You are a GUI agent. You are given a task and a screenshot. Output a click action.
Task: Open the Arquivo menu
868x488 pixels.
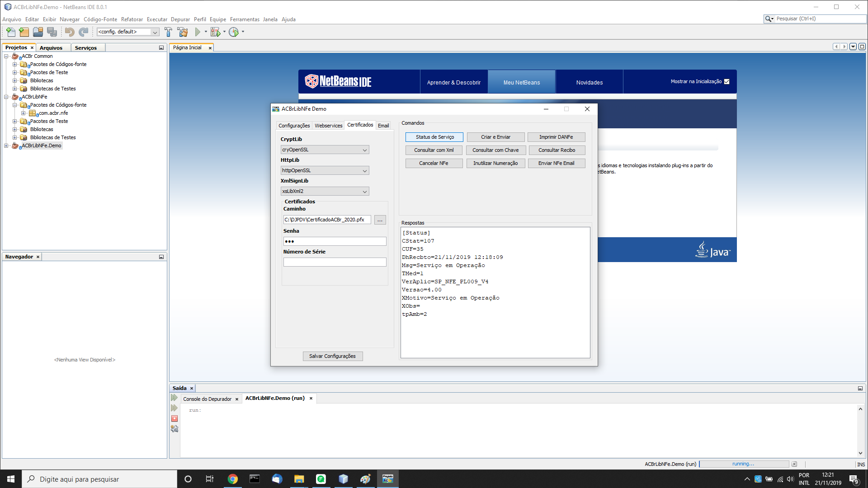point(12,19)
